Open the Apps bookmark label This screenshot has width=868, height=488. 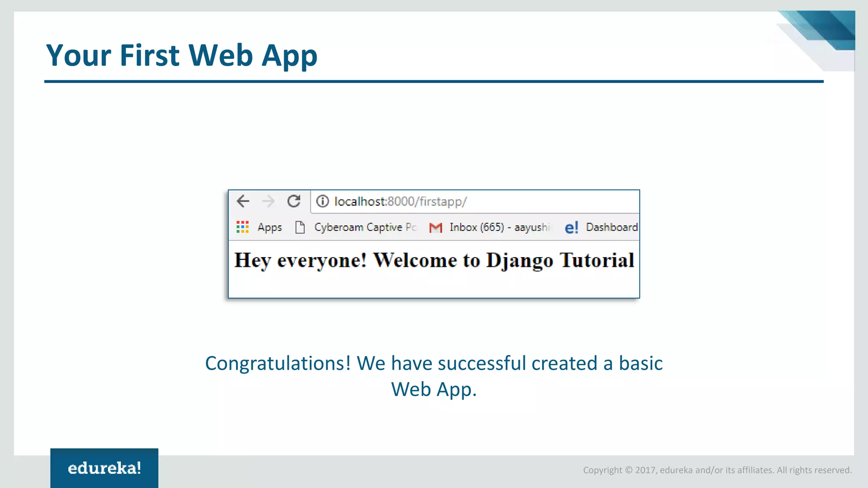270,227
